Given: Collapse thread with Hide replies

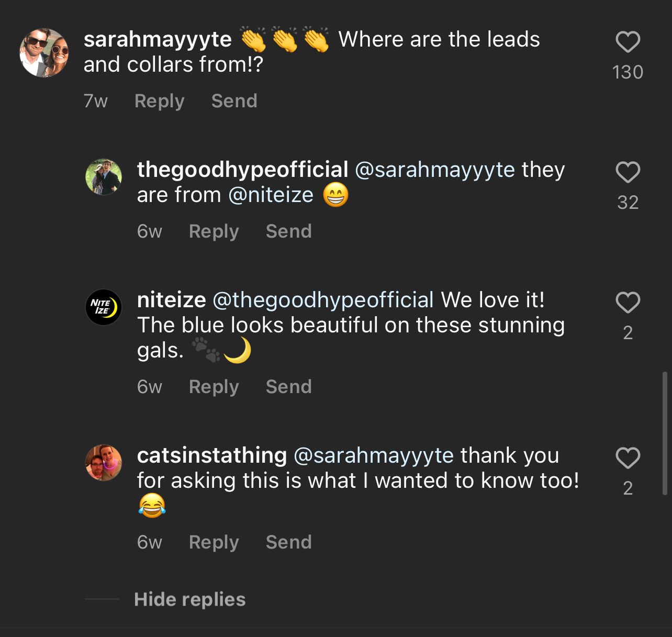Looking at the screenshot, I should (189, 599).
